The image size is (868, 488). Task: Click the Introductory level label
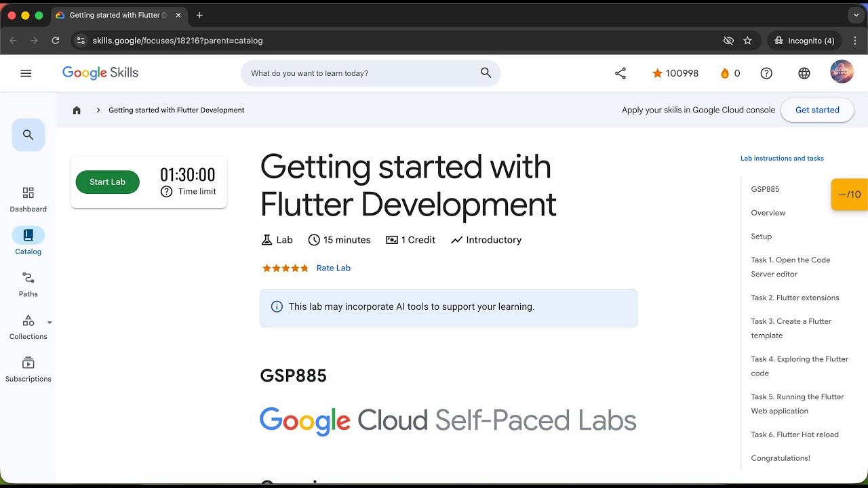pos(486,240)
